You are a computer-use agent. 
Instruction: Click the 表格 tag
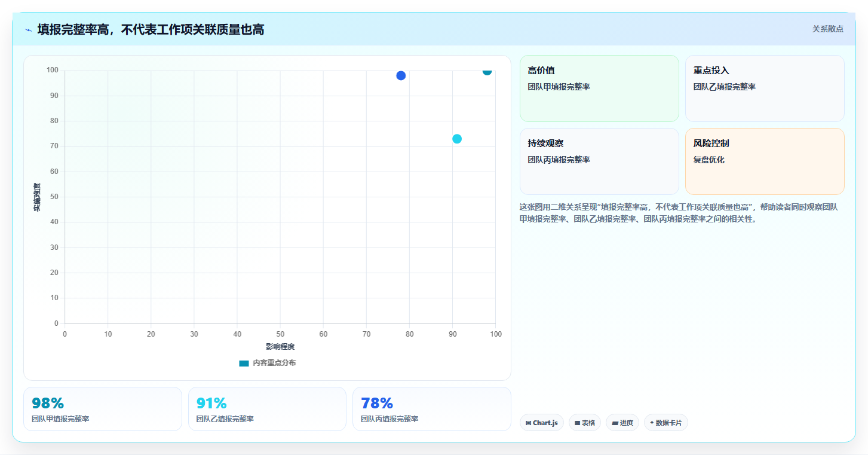click(x=585, y=423)
